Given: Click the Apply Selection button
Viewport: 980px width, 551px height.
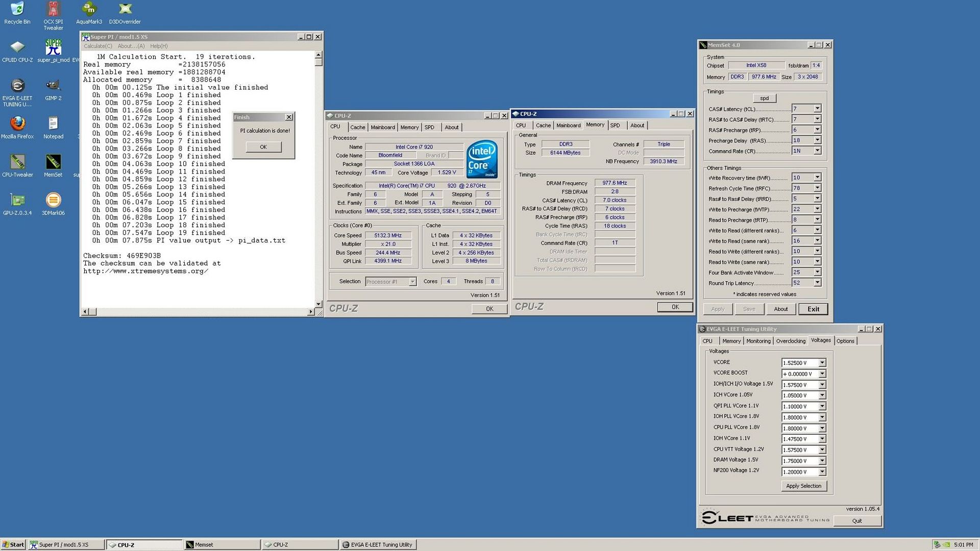Looking at the screenshot, I should point(803,486).
